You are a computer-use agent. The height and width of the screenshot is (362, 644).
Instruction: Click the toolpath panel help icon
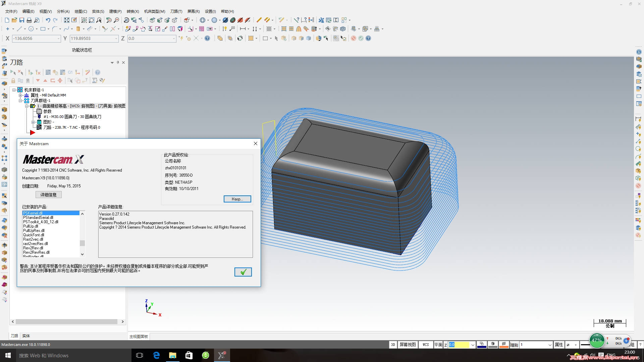(x=98, y=72)
